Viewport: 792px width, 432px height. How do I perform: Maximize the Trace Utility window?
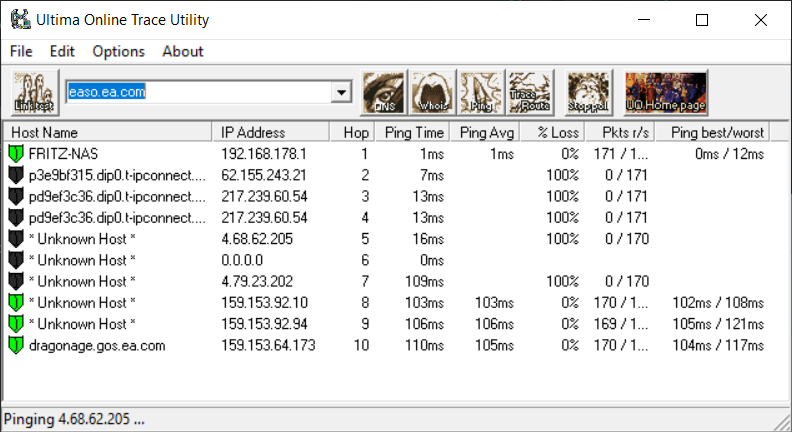coord(702,20)
